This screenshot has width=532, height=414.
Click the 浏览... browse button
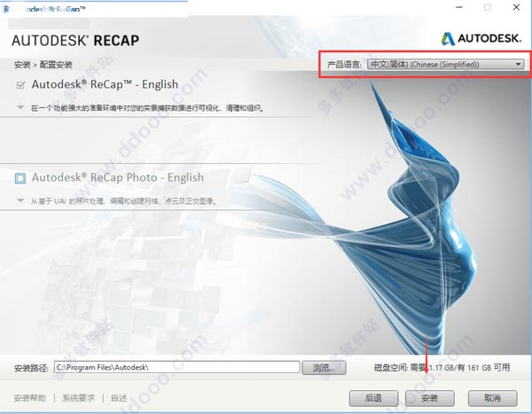point(324,368)
